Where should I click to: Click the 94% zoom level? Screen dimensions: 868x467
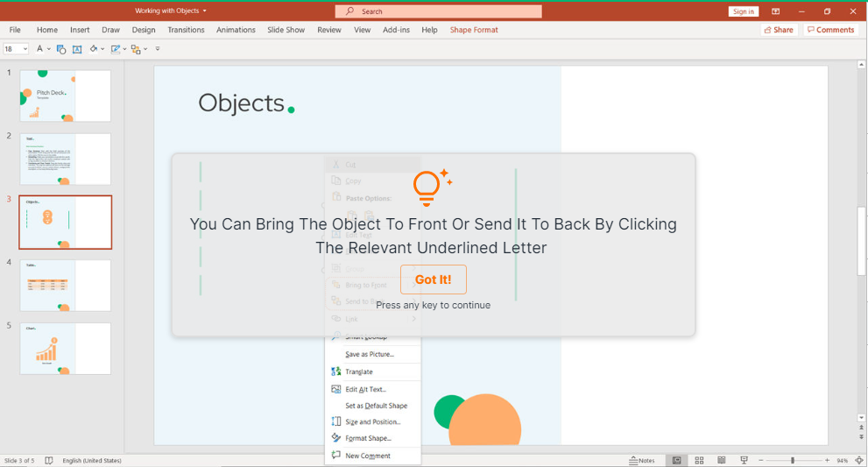(842, 461)
